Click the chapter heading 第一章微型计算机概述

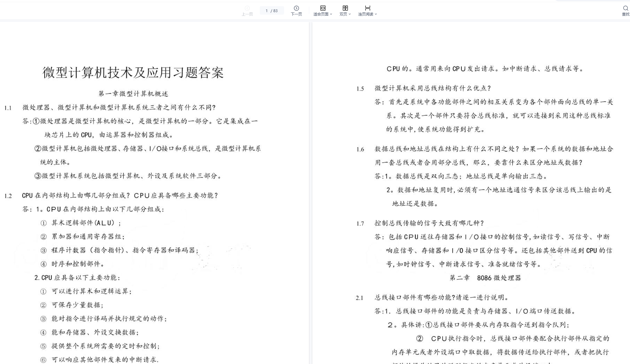(133, 94)
